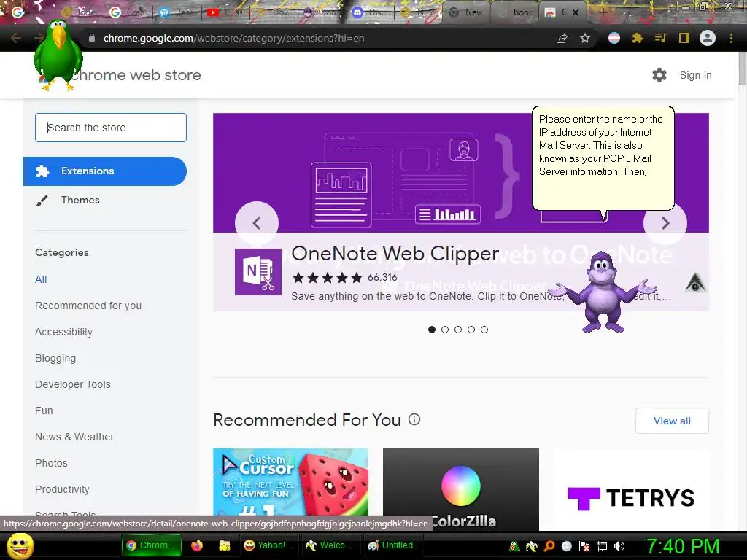
Task: Switch to the 'New' tab
Action: click(x=466, y=12)
